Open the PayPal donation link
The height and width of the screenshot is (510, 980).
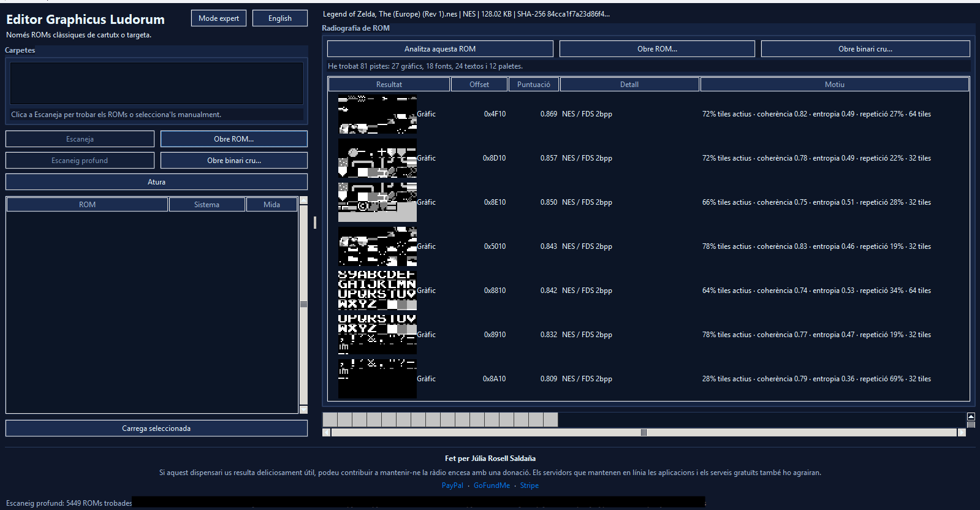tap(452, 485)
